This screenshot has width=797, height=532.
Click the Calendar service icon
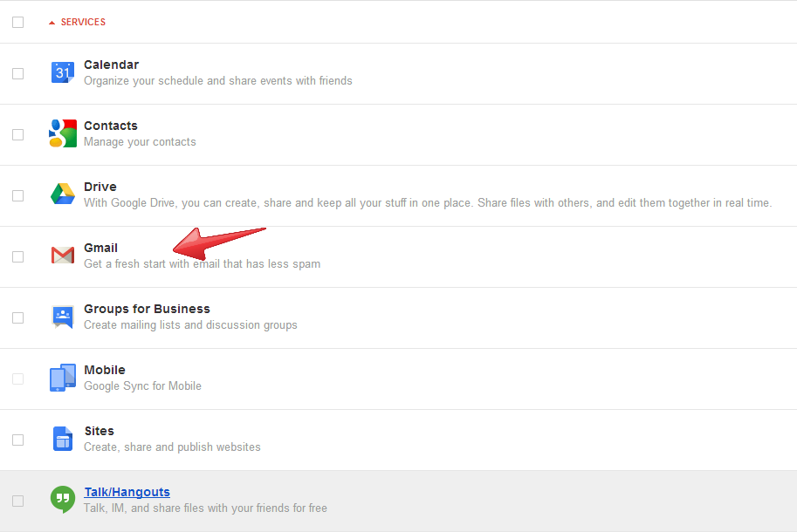click(x=63, y=72)
